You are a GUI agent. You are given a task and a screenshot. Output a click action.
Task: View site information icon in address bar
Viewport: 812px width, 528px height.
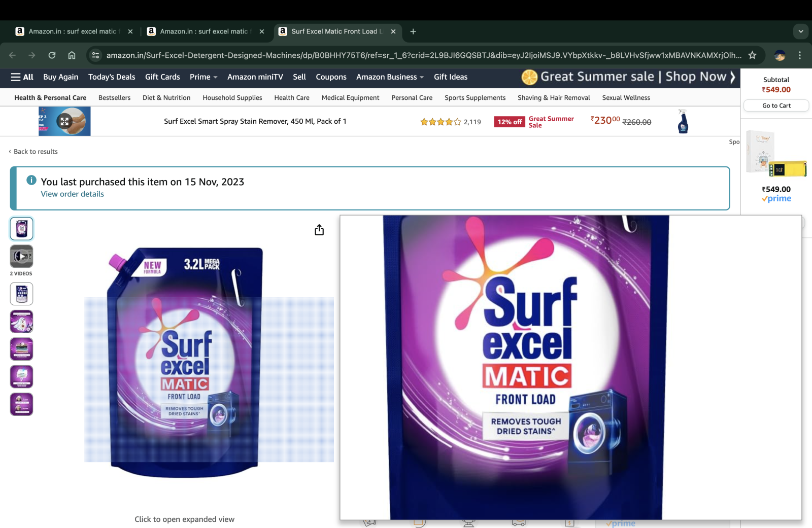[x=95, y=55]
